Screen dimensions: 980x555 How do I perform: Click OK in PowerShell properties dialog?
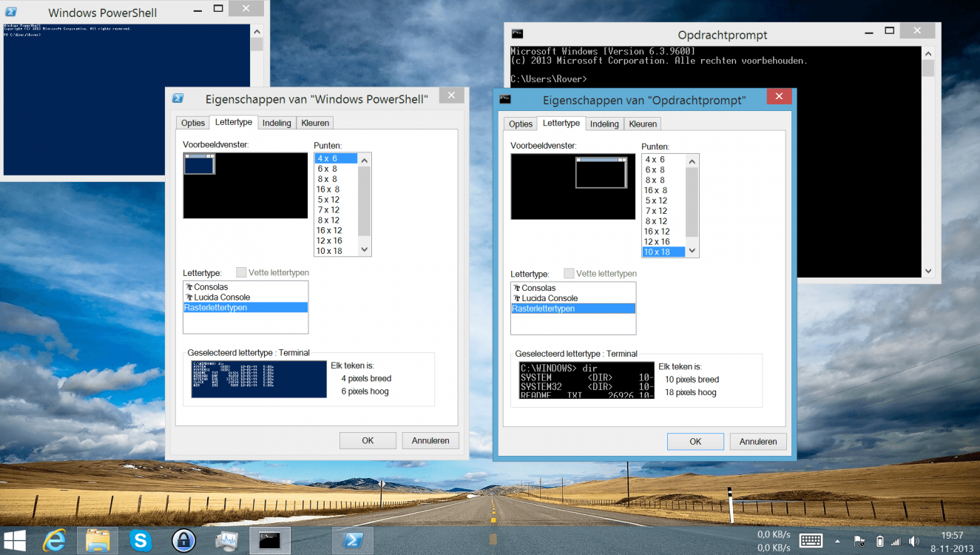click(x=368, y=440)
